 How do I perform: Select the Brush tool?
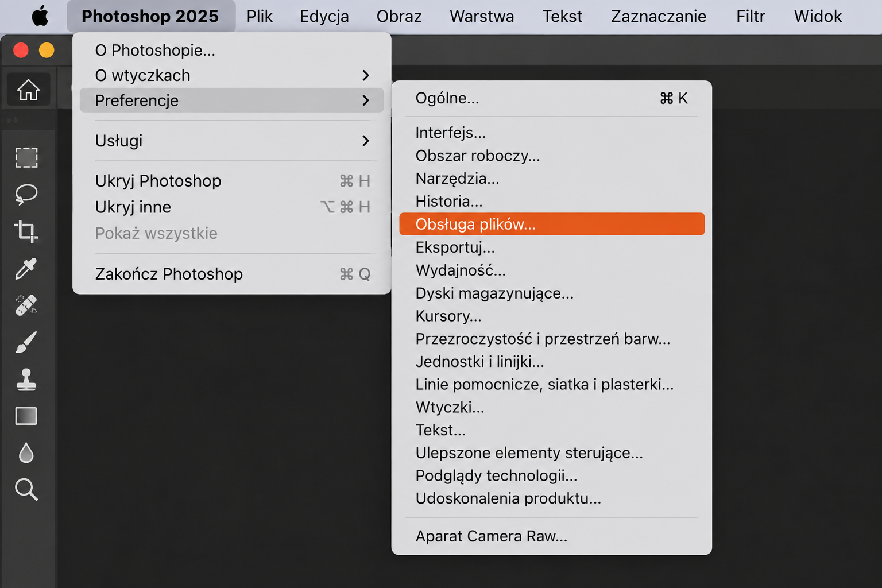coord(26,342)
